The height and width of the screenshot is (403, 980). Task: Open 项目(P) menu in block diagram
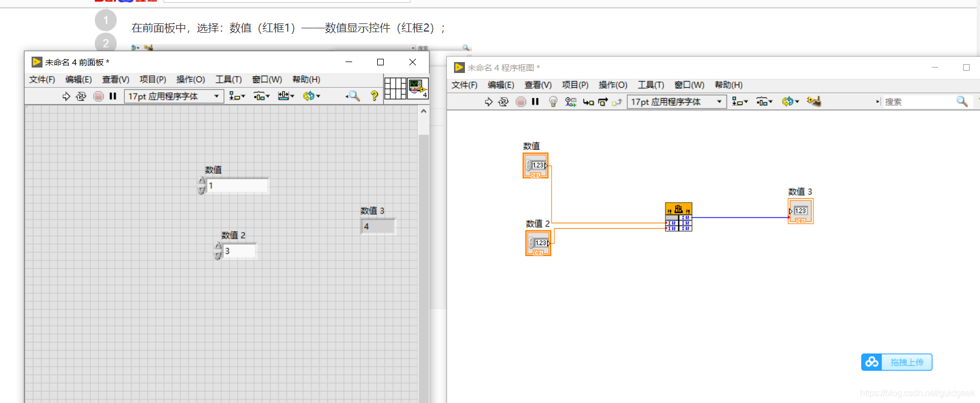(575, 85)
